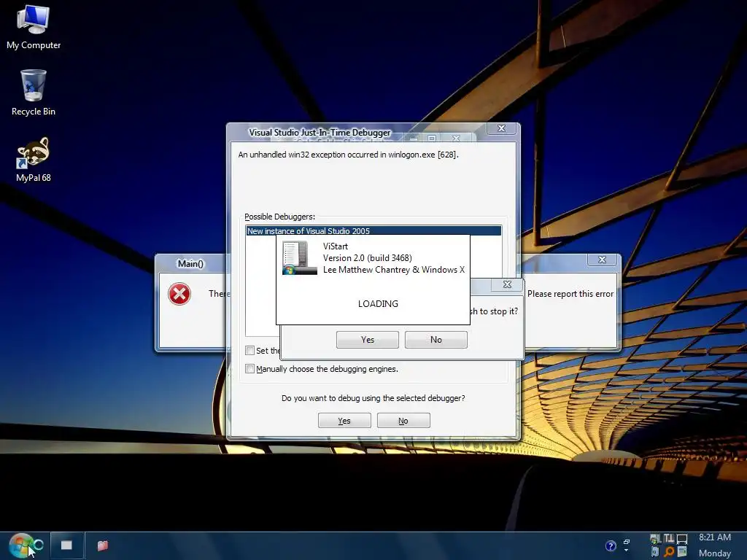Click the ViStart server splash icon
747x560 pixels.
tap(299, 257)
